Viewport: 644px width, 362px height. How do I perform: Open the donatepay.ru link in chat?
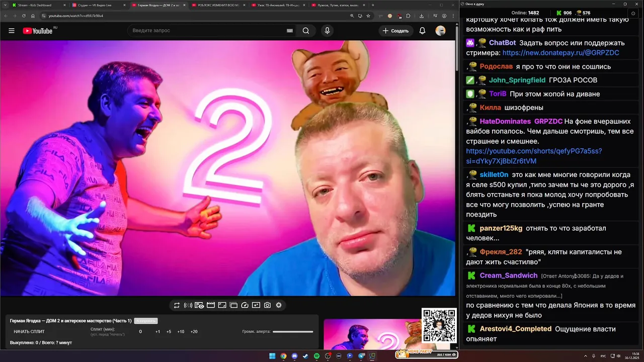[560, 53]
